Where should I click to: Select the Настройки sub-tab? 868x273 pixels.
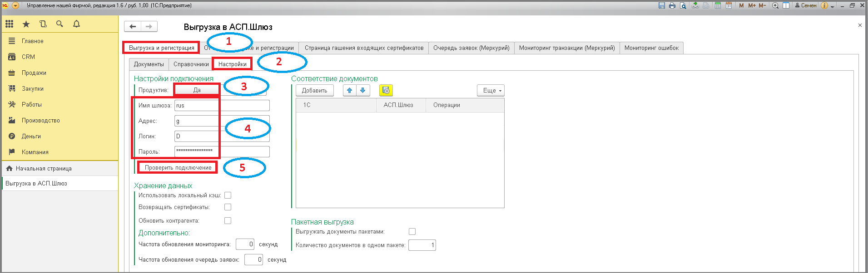click(232, 64)
